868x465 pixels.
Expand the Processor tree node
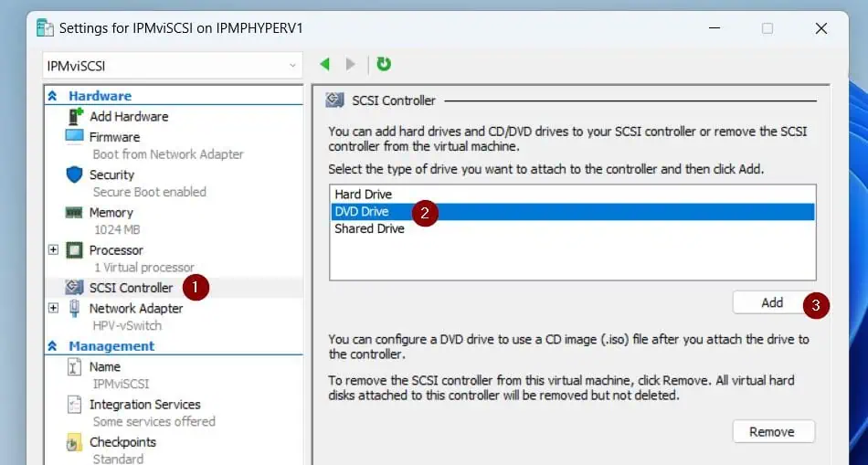point(53,249)
